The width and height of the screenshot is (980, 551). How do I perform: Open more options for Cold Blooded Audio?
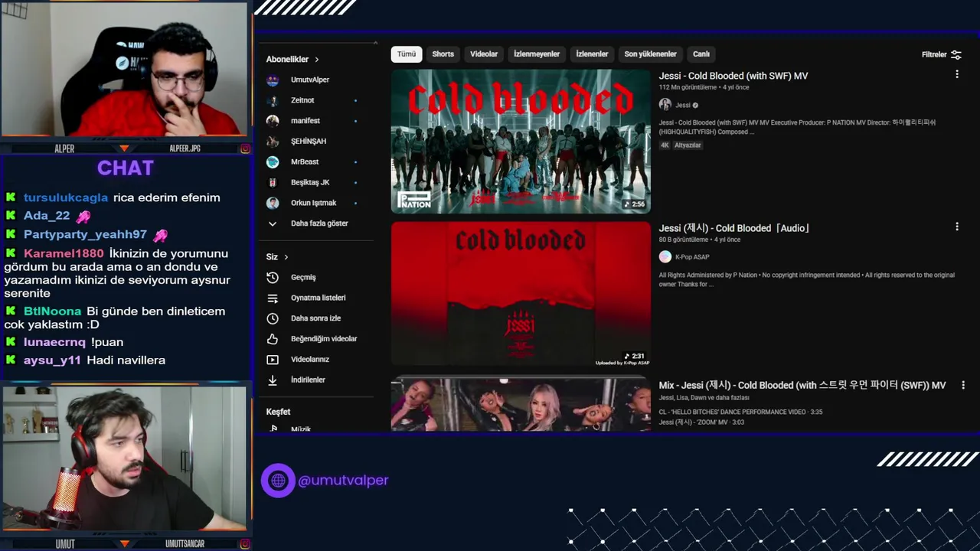pos(956,227)
